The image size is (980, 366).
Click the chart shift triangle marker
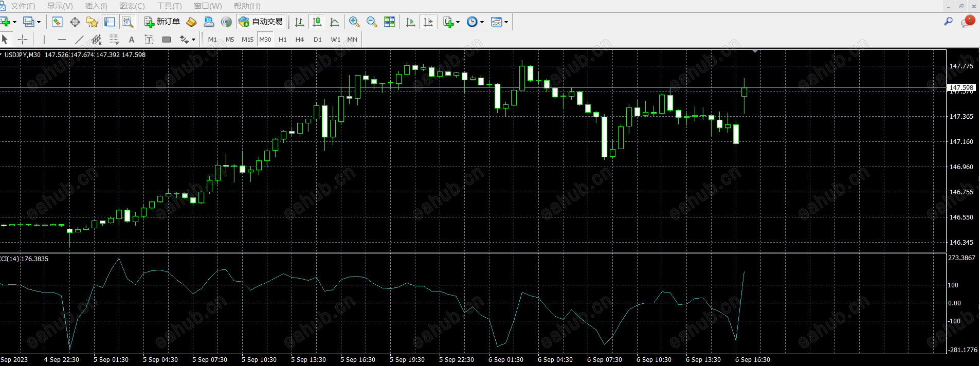coord(755,51)
